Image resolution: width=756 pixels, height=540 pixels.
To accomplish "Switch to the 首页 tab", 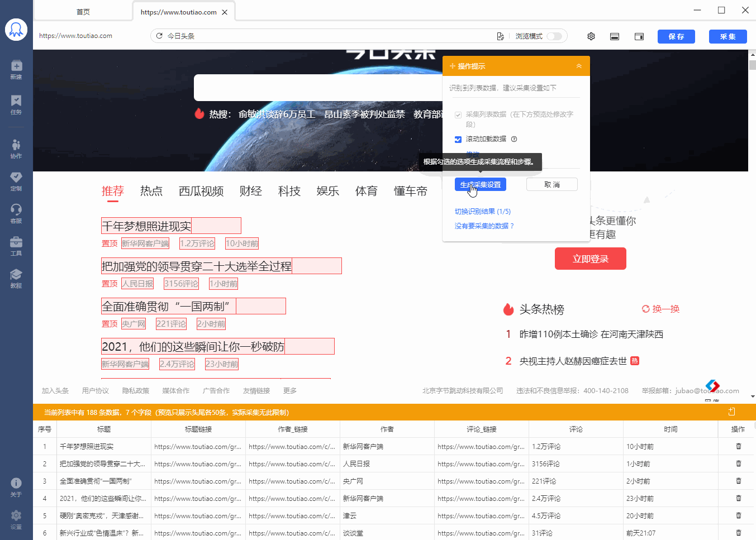I will coord(83,12).
